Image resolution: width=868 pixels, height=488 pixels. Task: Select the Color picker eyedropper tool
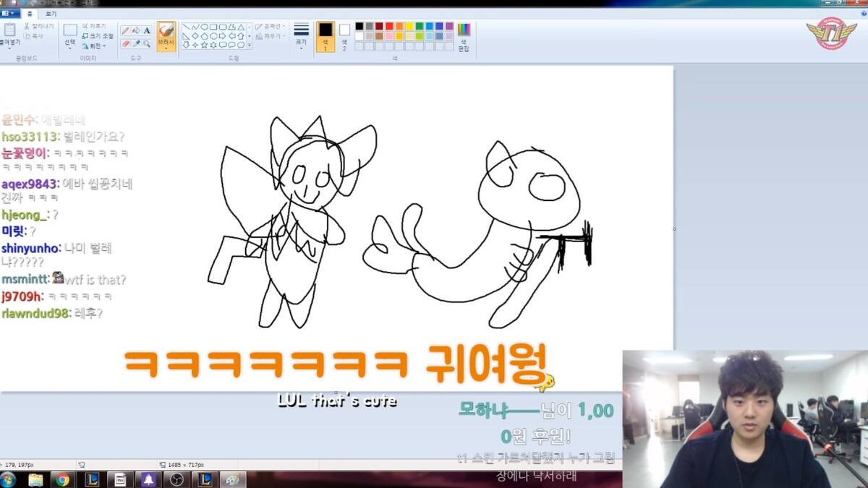[136, 43]
